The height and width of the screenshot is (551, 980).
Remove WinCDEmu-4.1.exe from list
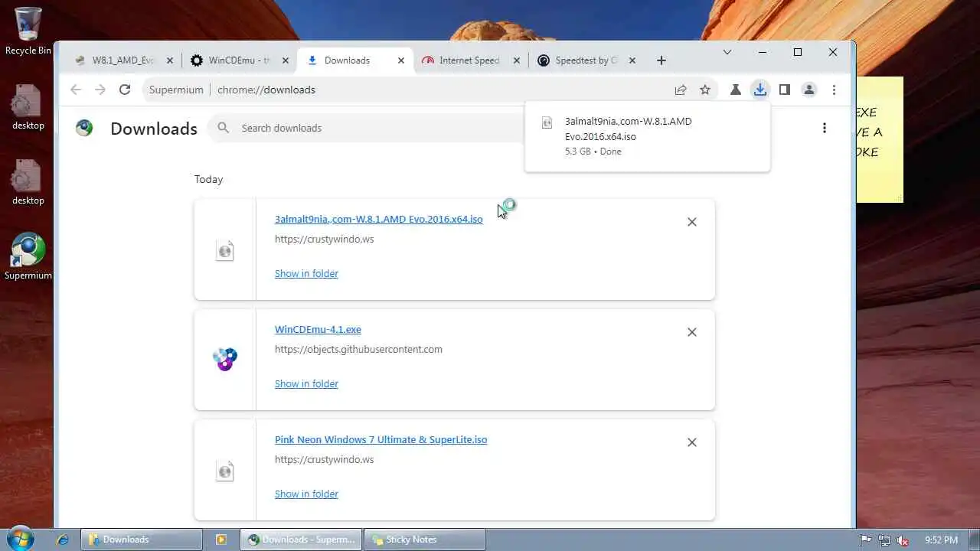tap(692, 332)
